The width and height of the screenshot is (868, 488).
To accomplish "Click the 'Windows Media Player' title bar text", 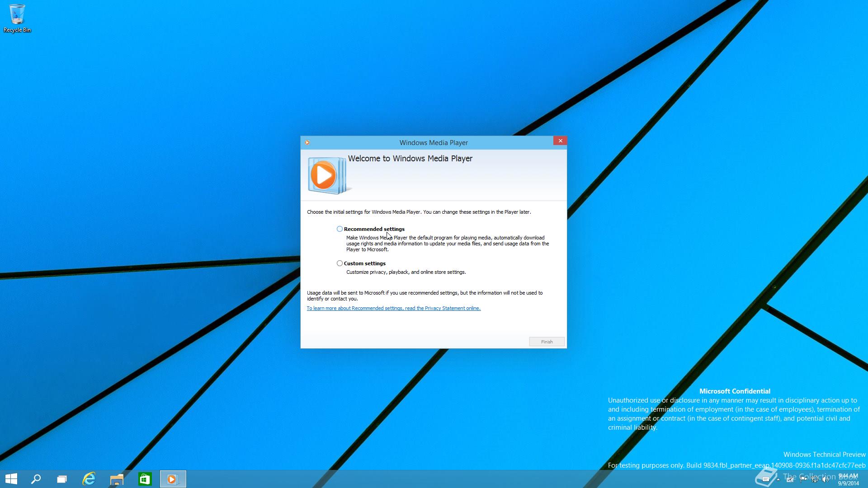I will [x=434, y=143].
